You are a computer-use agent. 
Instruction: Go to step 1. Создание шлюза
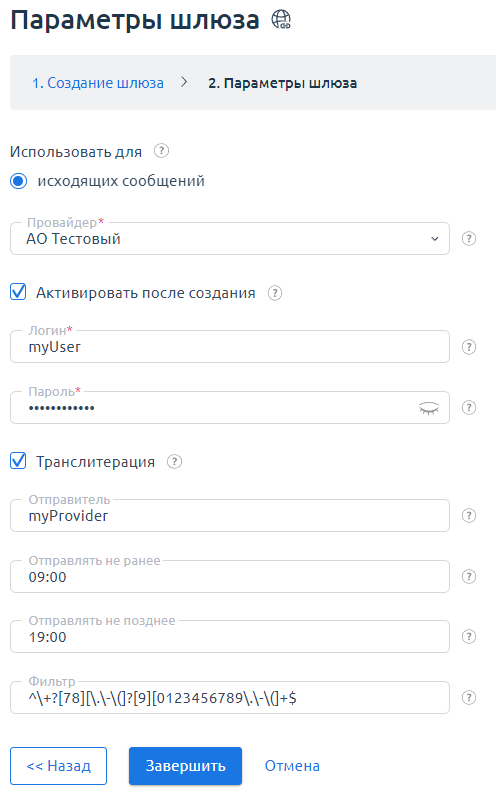tap(98, 83)
